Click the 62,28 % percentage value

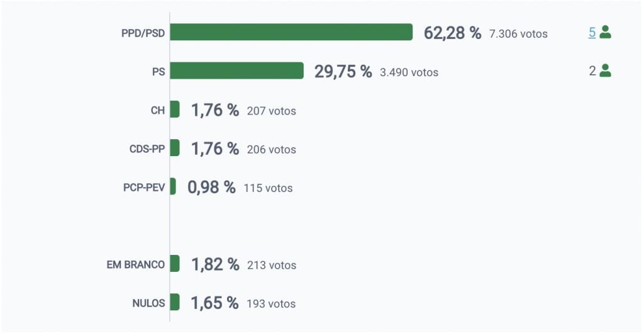point(452,33)
